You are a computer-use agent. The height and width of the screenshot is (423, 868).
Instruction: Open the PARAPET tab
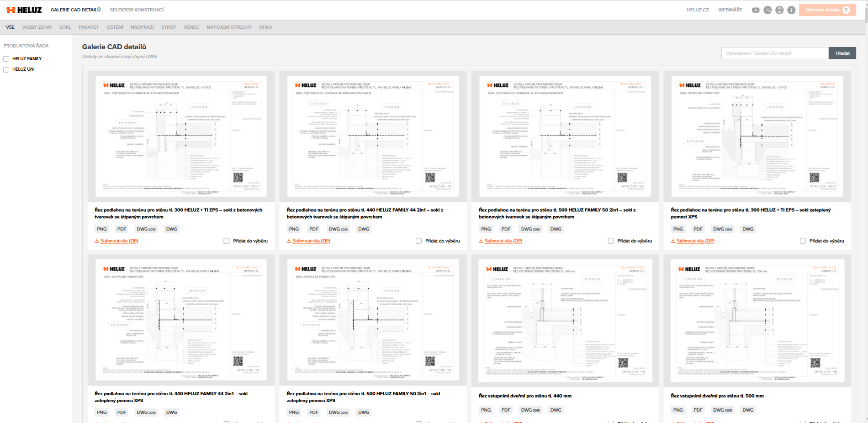(89, 27)
